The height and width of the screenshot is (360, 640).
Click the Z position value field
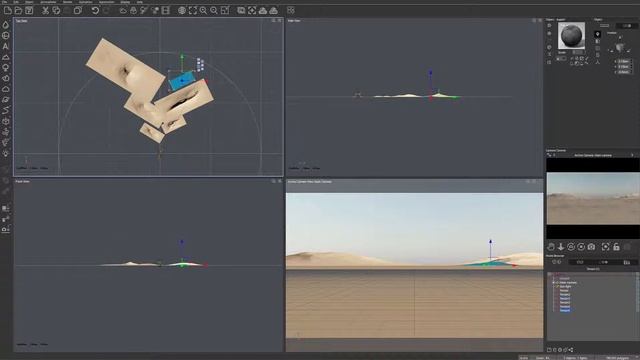(624, 72)
